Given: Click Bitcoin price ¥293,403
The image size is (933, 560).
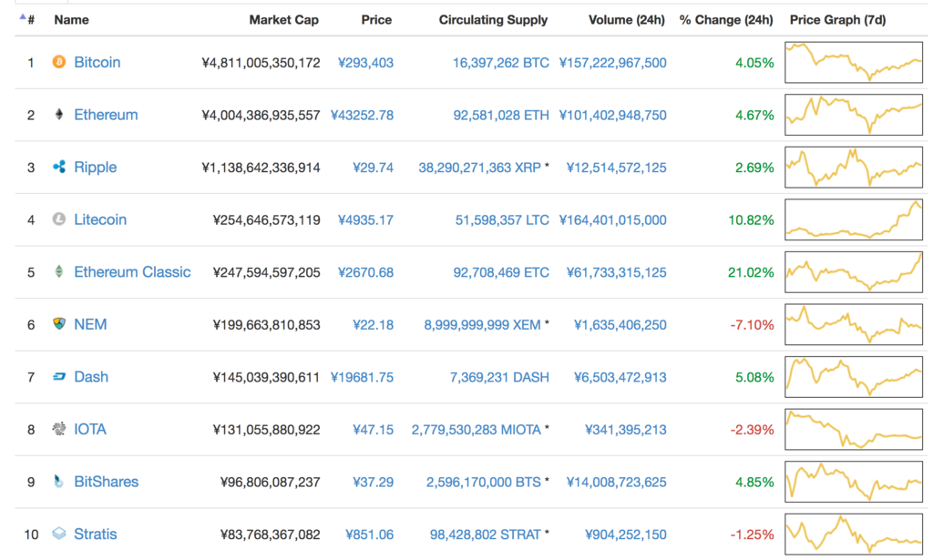Looking at the screenshot, I should (x=365, y=63).
